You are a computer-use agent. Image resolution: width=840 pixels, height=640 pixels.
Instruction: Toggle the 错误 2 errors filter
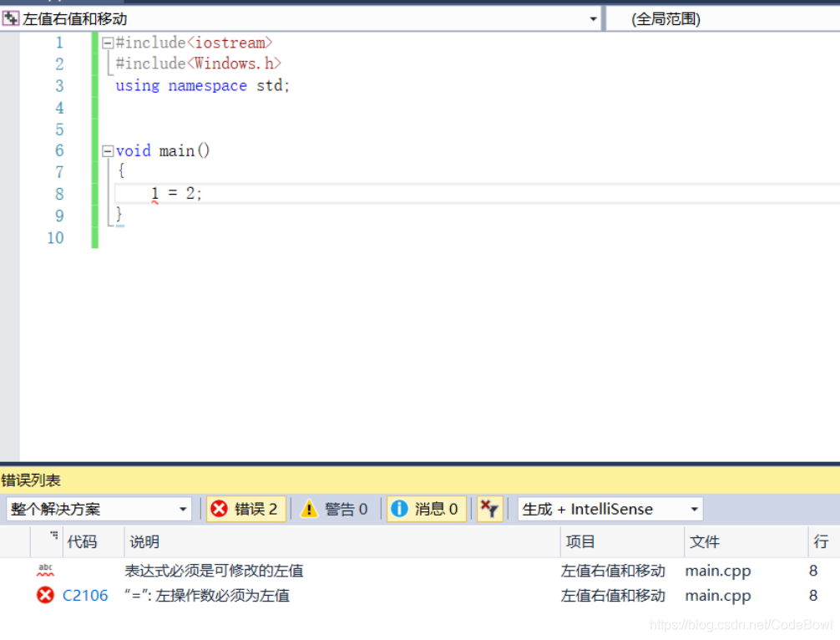click(x=245, y=509)
